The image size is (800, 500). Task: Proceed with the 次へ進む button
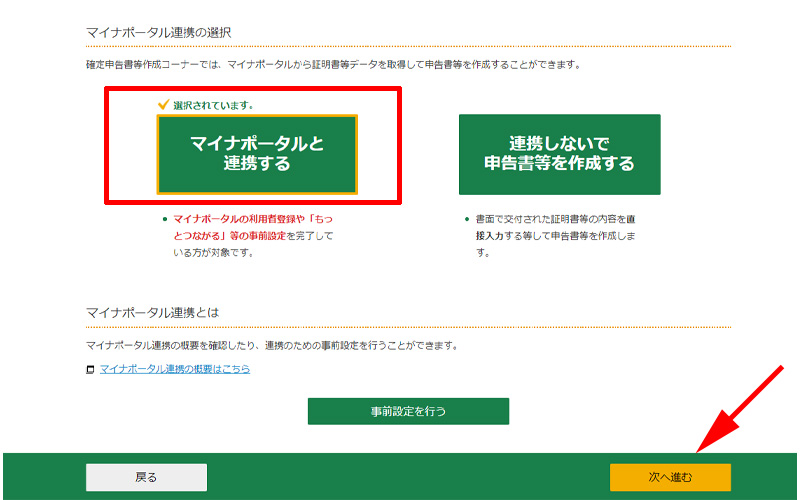[670, 478]
